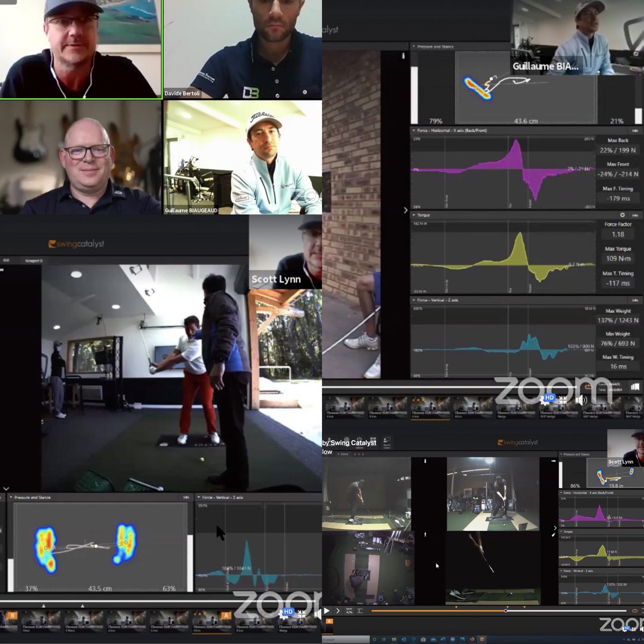
Task: Collapse the lower-right Torque panel
Action: coord(561,531)
